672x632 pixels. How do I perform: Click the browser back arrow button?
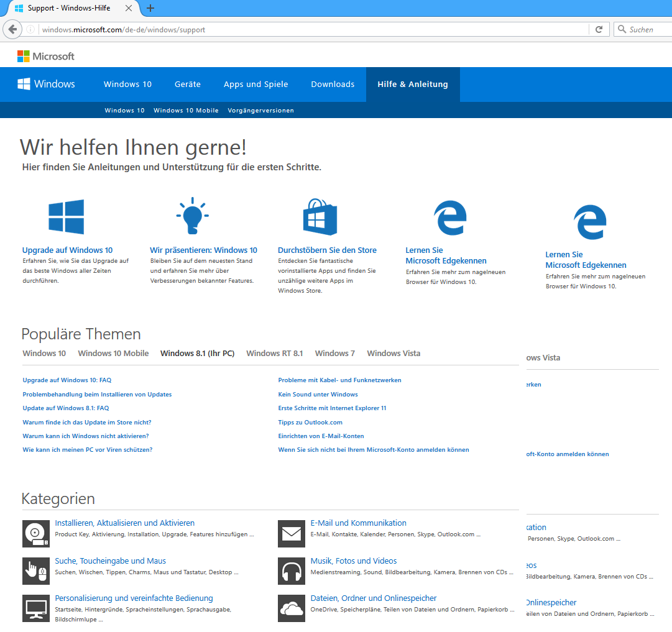(x=12, y=30)
